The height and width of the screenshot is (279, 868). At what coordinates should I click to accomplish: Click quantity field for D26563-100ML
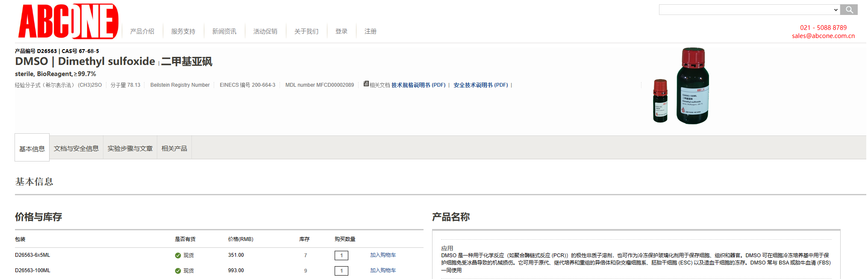click(x=341, y=271)
